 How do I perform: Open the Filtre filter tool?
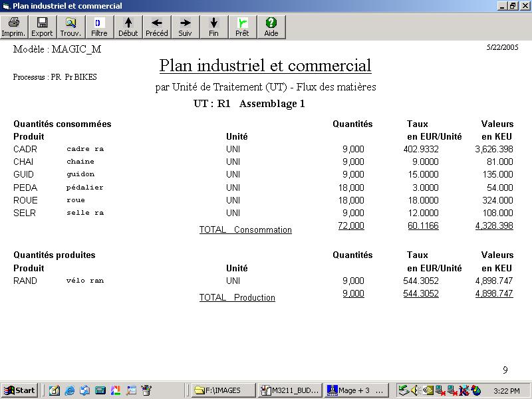[99, 27]
